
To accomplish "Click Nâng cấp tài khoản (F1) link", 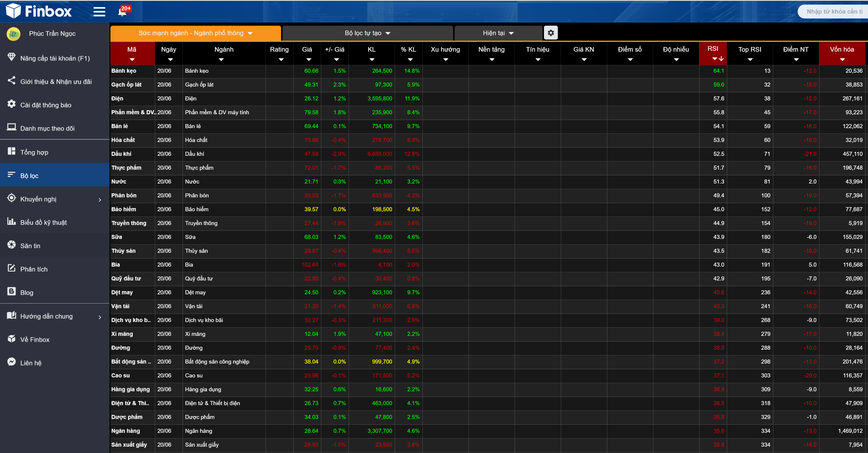I will (x=55, y=58).
